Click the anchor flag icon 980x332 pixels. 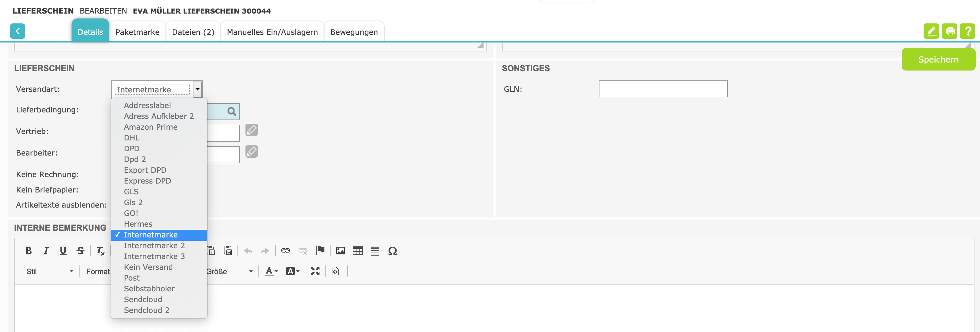click(320, 250)
